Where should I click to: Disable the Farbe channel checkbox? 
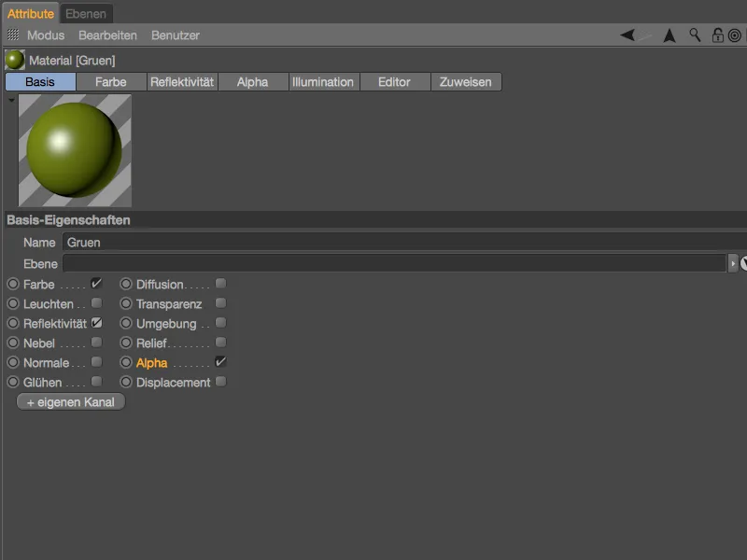pyautogui.click(x=96, y=284)
